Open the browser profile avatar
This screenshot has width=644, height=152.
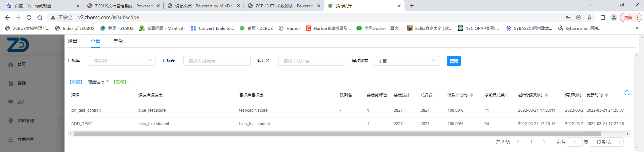(x=614, y=17)
